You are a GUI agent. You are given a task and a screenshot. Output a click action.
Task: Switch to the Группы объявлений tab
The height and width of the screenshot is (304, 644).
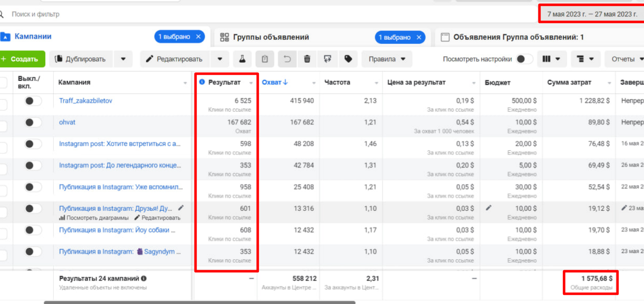click(x=270, y=37)
